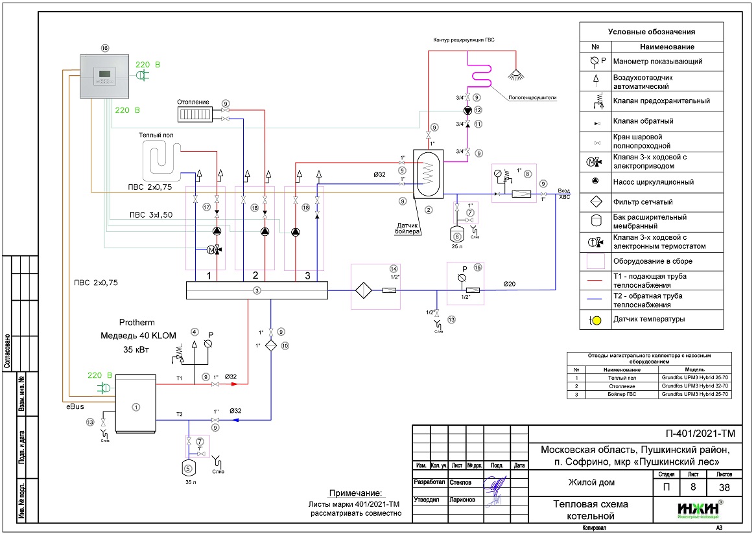Click the yellow temperature sensor legend symbol
This screenshot has width=756, height=534.
tap(595, 320)
